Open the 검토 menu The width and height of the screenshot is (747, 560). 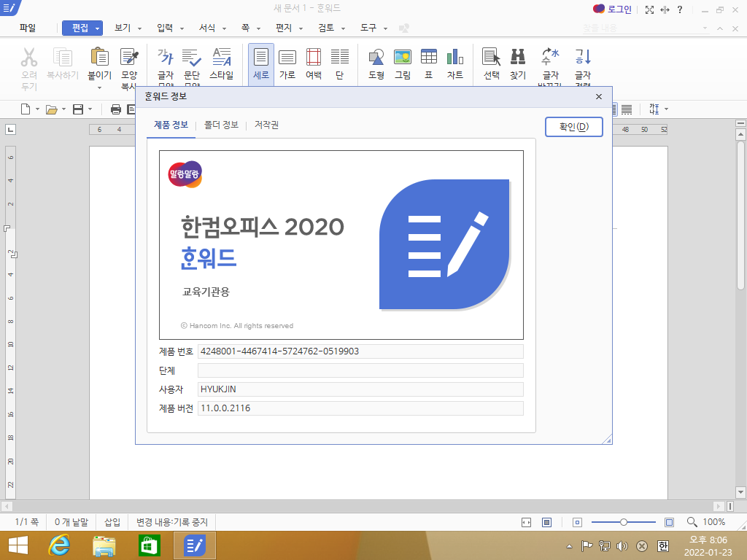(x=326, y=28)
